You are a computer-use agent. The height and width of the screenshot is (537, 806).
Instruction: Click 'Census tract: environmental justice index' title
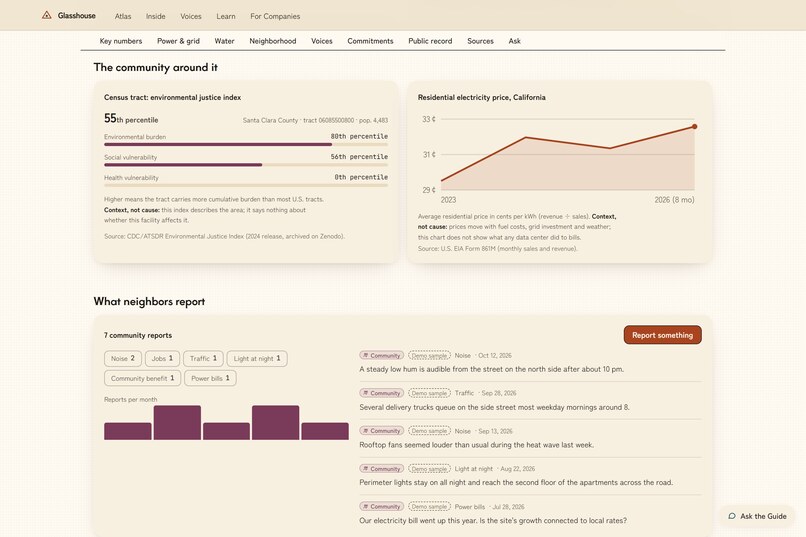point(172,97)
